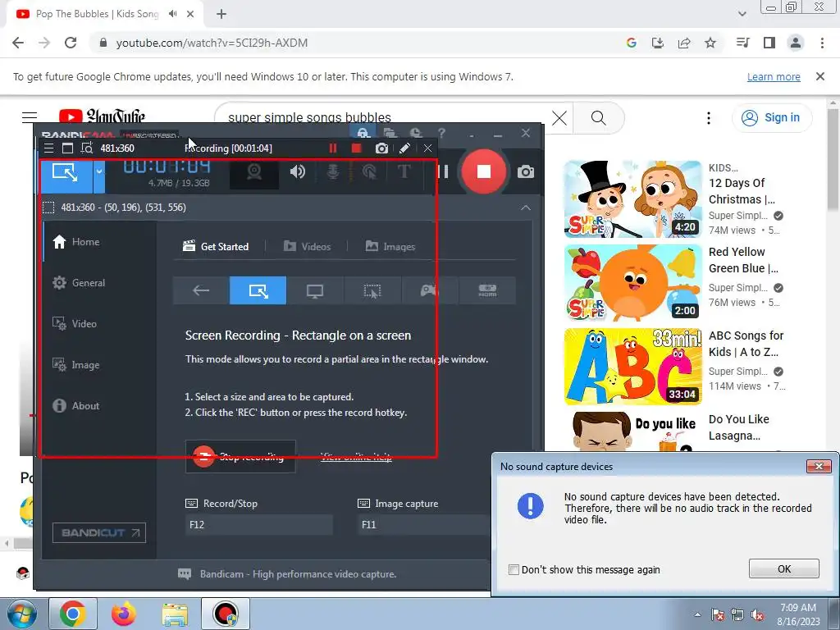The height and width of the screenshot is (630, 840).
Task: Open the Do You Like Lasagna video title
Action: (739, 427)
